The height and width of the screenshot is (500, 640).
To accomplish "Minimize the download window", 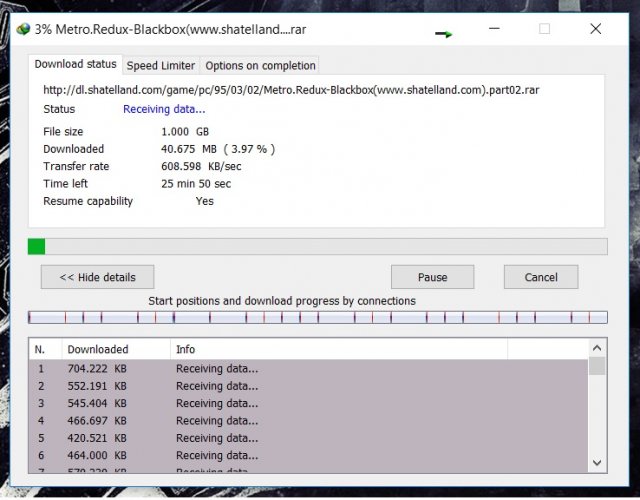I will (x=493, y=29).
